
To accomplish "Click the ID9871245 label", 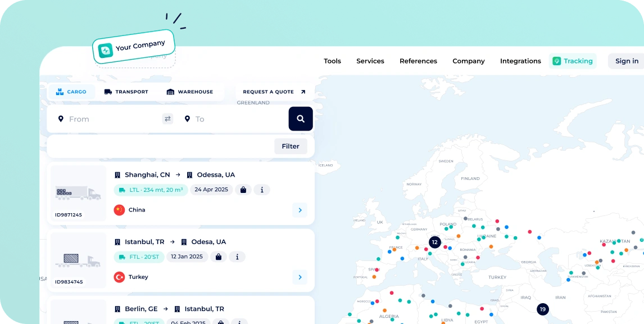I will [x=69, y=215].
